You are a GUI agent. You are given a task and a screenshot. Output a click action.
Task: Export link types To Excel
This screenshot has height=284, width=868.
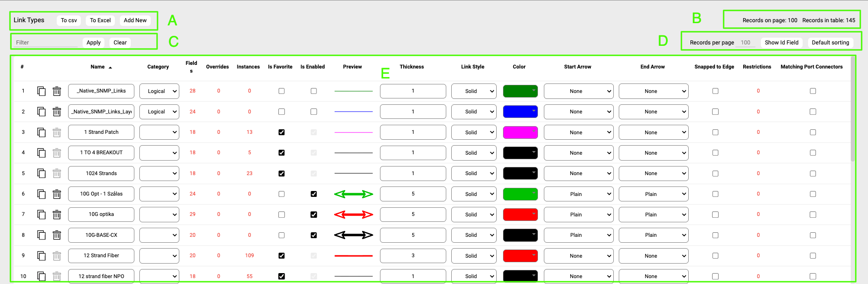pyautogui.click(x=100, y=20)
